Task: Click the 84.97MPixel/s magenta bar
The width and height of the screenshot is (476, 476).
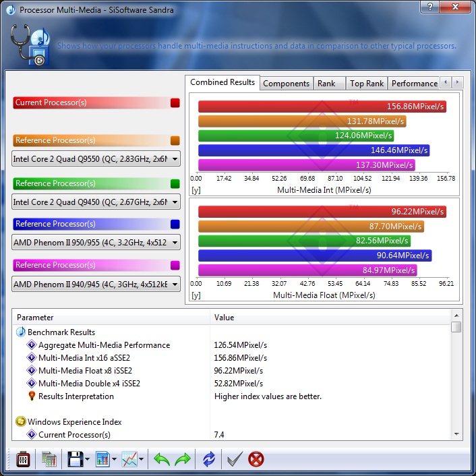Action: [x=308, y=270]
